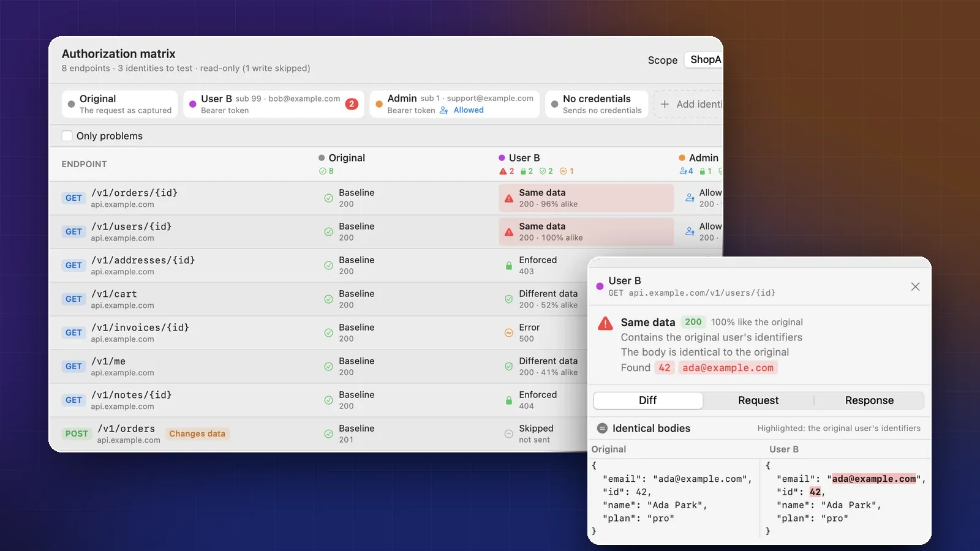Select the User B identity card
Image resolution: width=980 pixels, height=551 pixels.
pyautogui.click(x=274, y=104)
